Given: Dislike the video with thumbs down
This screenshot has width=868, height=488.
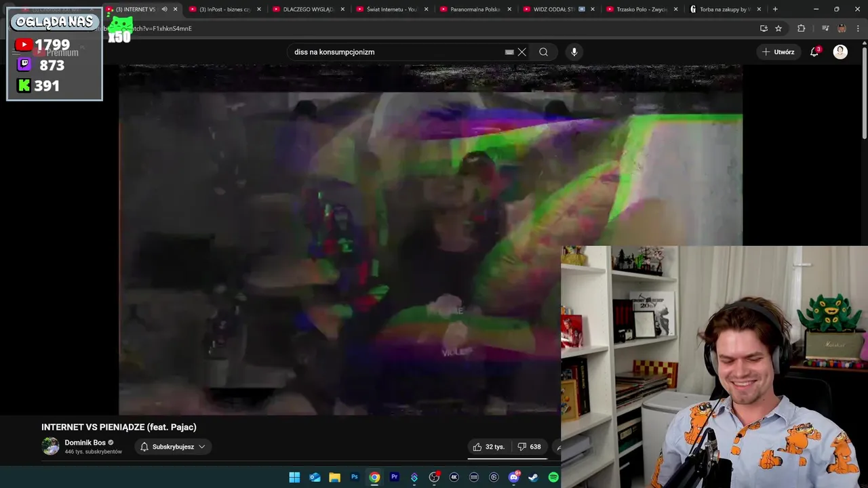Looking at the screenshot, I should pos(529,447).
